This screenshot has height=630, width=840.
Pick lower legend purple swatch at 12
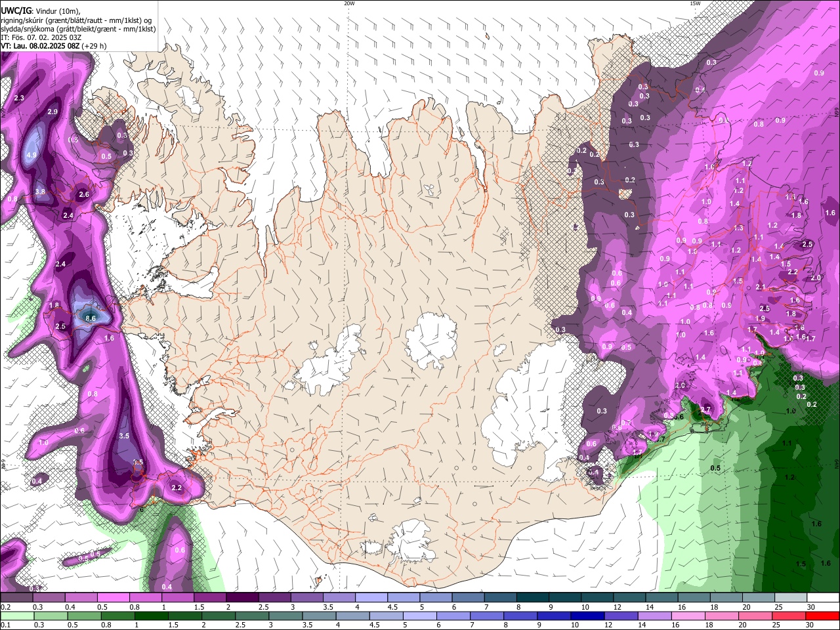point(620,616)
